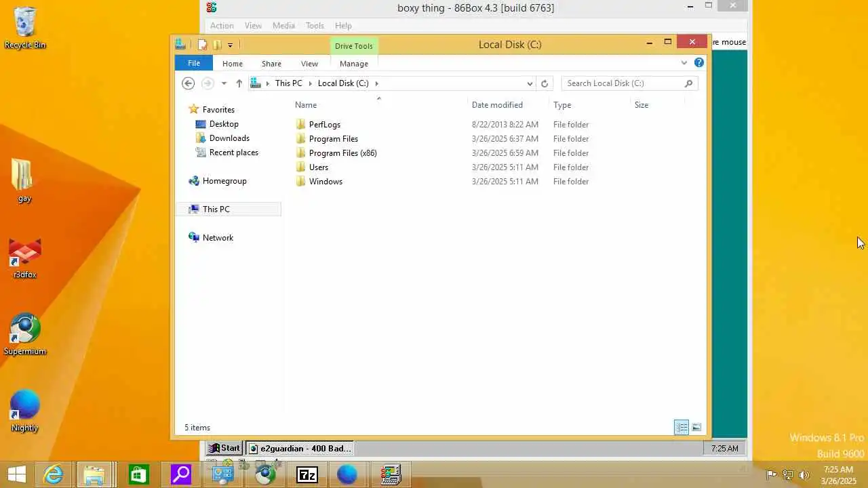Screen dimensions: 868x488
Task: Click the New Folder quick access icon
Action: tap(217, 45)
